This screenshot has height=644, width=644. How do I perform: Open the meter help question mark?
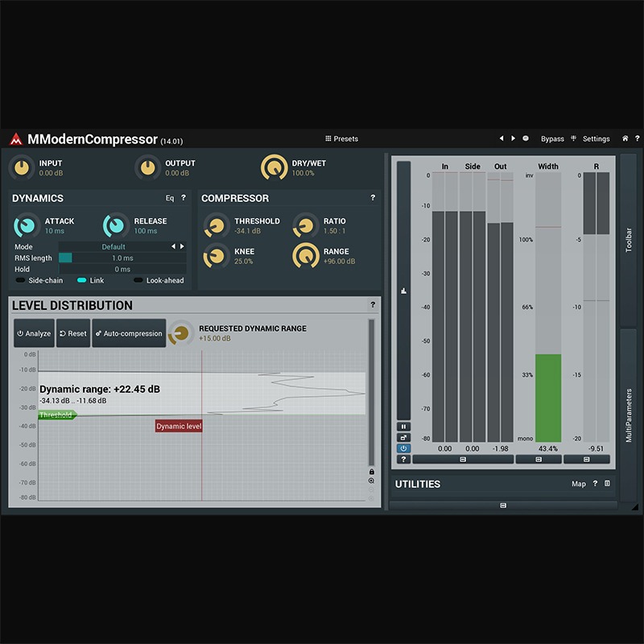pyautogui.click(x=403, y=460)
